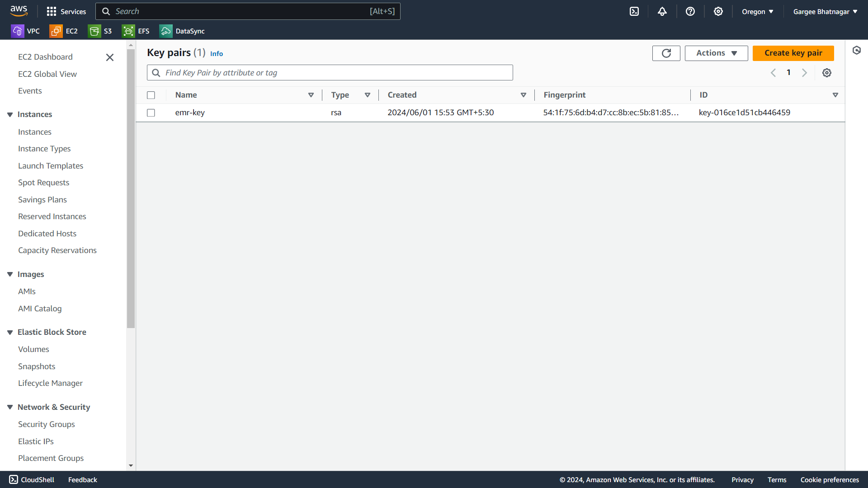Open the Services grid menu
The width and height of the screenshot is (868, 488).
(52, 11)
